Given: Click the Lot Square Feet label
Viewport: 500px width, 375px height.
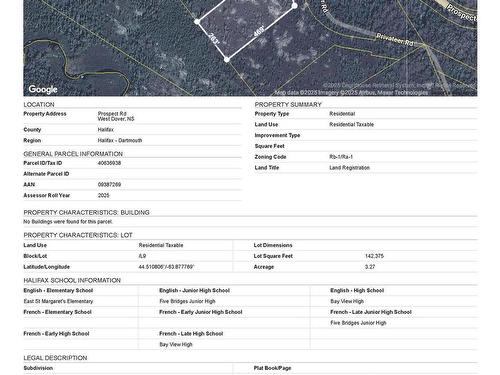Looking at the screenshot, I should [x=273, y=256].
